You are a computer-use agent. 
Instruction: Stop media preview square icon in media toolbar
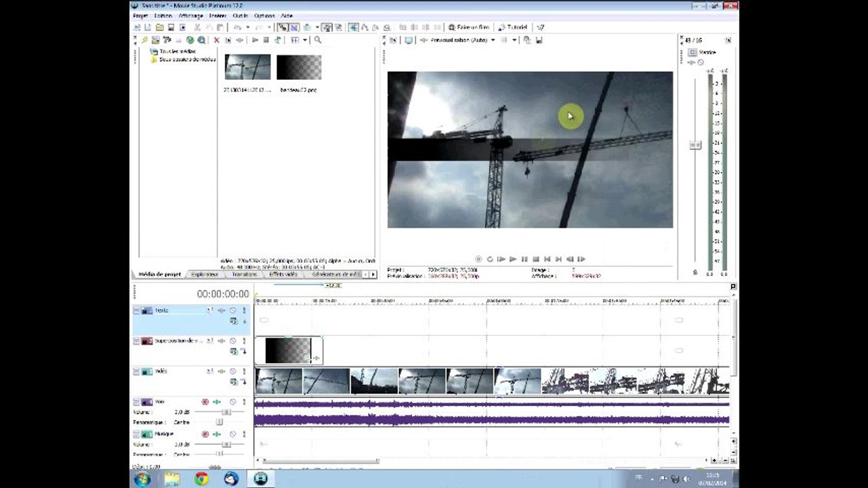[266, 40]
